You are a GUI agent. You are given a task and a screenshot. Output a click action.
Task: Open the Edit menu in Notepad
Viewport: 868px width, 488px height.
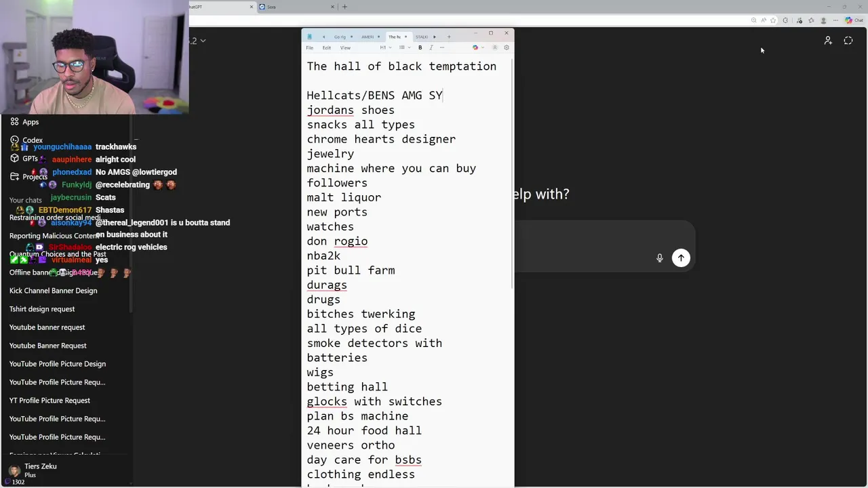327,47
